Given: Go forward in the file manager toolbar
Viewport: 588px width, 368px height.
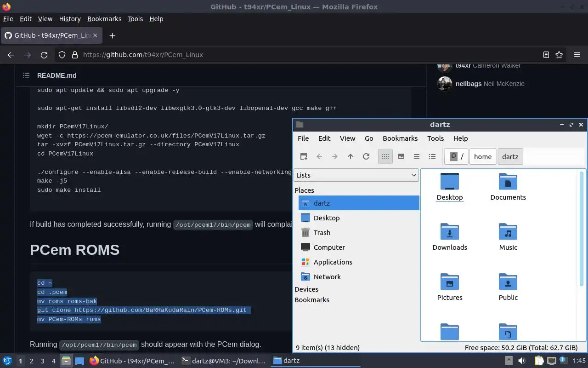Looking at the screenshot, I should (335, 156).
